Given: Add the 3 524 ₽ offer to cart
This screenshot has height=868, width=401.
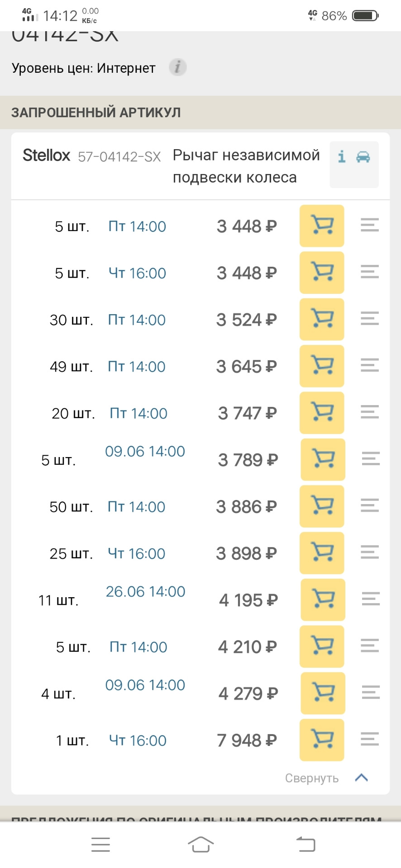Looking at the screenshot, I should [322, 319].
